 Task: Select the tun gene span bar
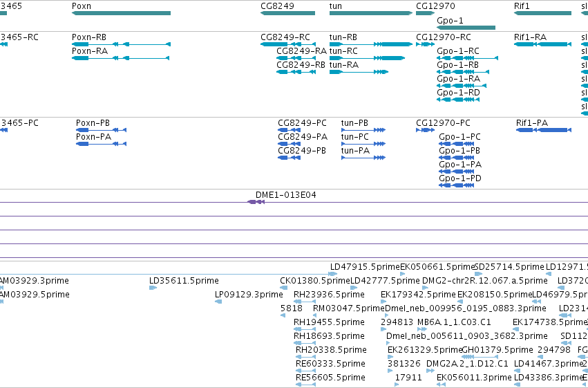click(371, 13)
